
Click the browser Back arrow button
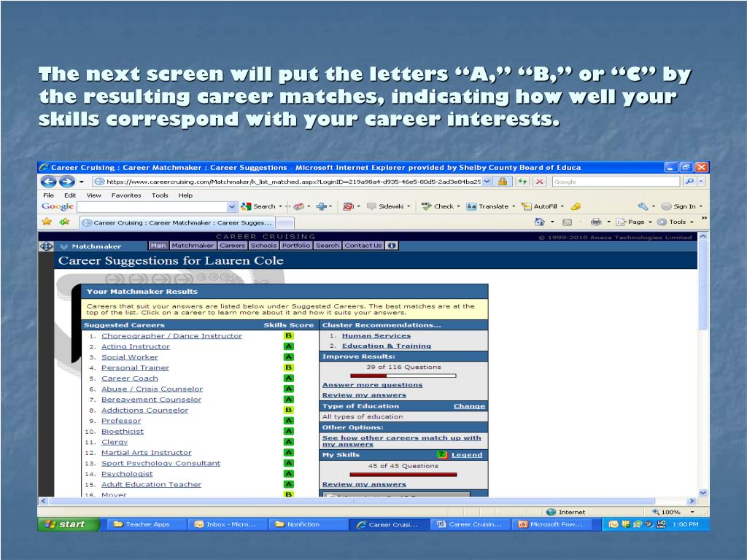[x=48, y=182]
